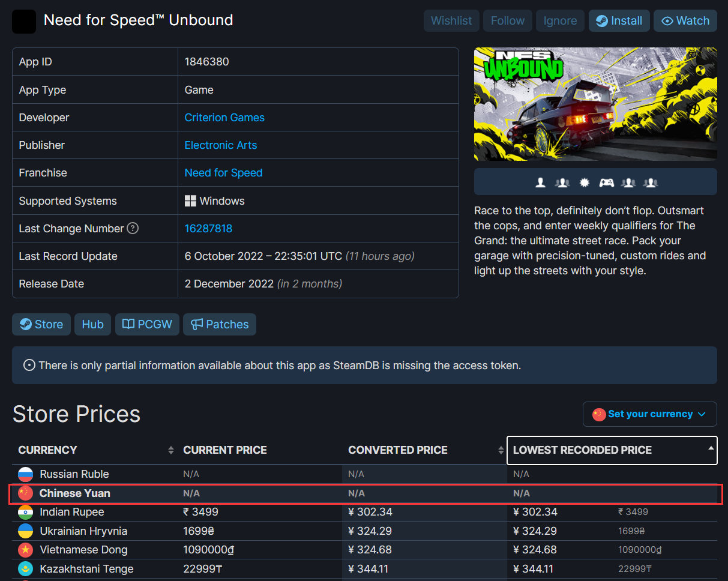
Task: Open the Patches tab
Action: 220,325
